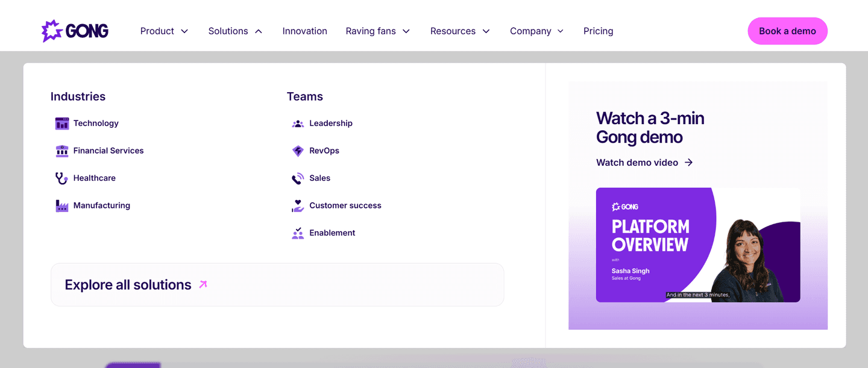This screenshot has height=368, width=868.
Task: Click the Enablement team icon
Action: (298, 233)
